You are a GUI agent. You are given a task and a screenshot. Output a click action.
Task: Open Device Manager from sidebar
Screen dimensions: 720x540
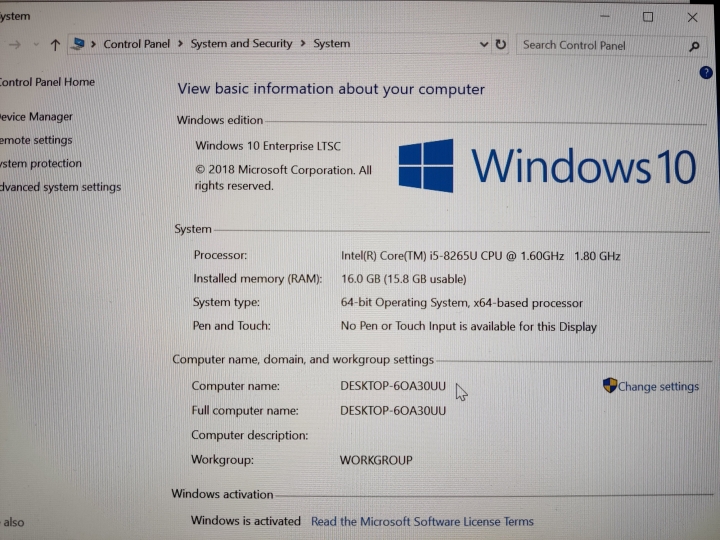[x=36, y=117]
